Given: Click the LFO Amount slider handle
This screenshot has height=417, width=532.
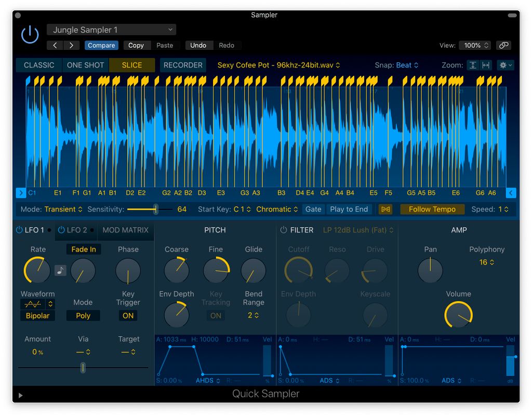Looking at the screenshot, I should [x=83, y=368].
